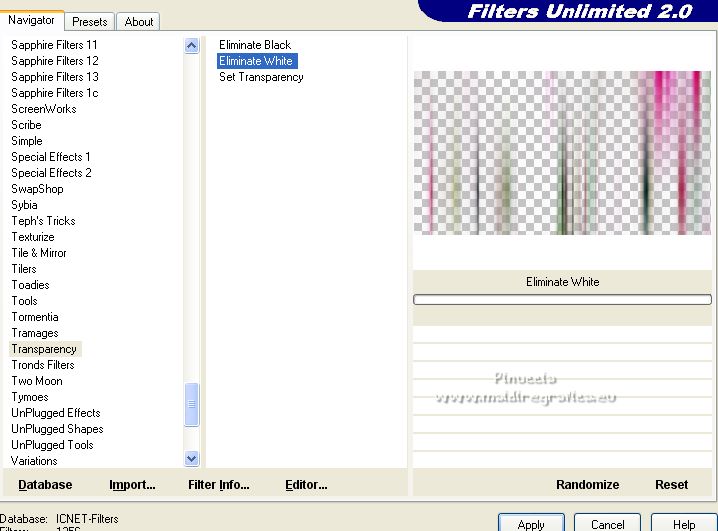Open the Editor... button

point(306,484)
